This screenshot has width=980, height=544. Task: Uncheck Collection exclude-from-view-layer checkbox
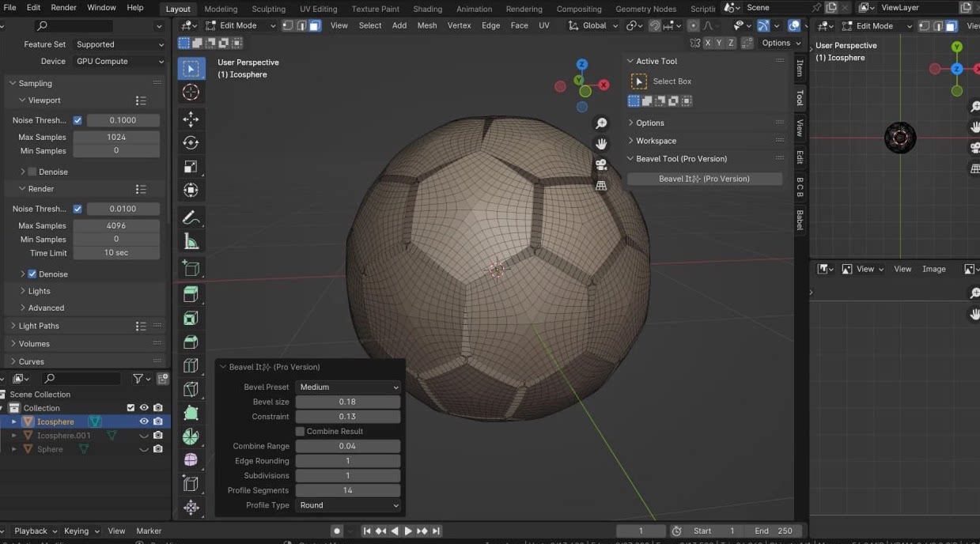point(131,408)
